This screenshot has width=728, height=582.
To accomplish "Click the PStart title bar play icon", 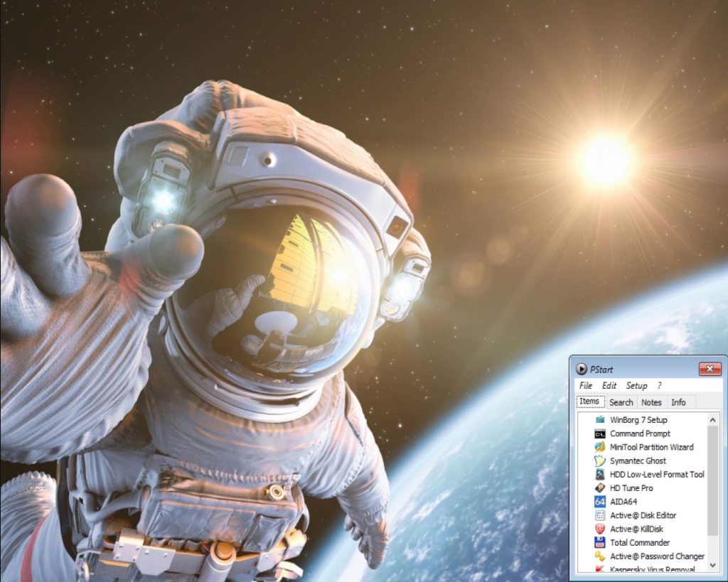I will 582,369.
